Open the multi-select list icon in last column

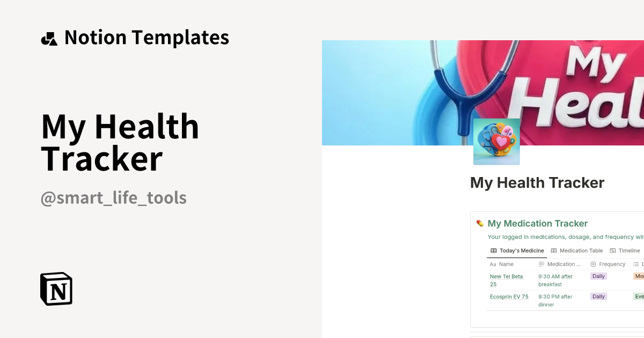pyautogui.click(x=635, y=264)
